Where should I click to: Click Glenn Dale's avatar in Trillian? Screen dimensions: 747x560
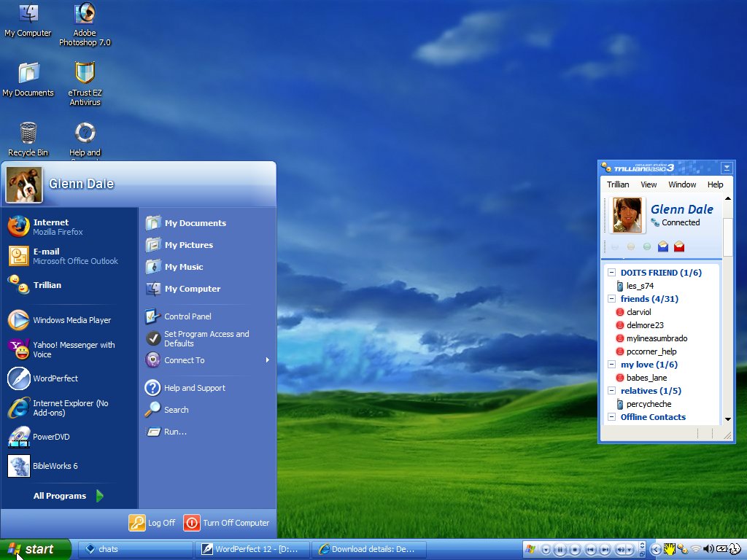pos(627,215)
